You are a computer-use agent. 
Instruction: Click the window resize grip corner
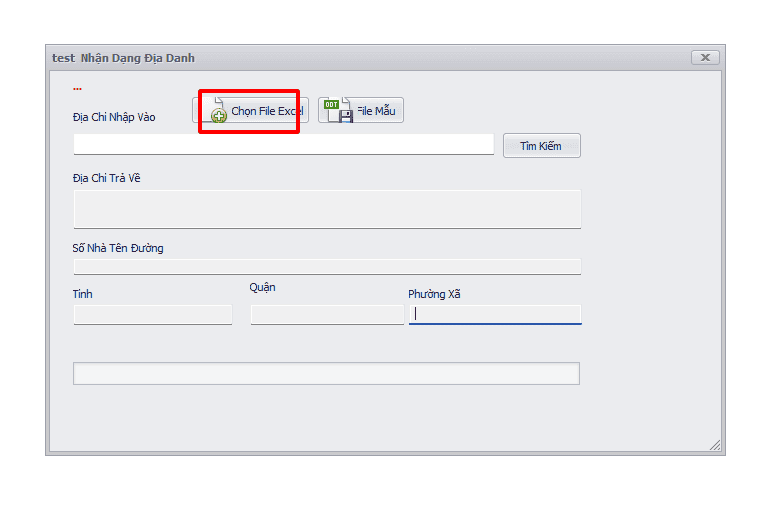pyautogui.click(x=715, y=445)
